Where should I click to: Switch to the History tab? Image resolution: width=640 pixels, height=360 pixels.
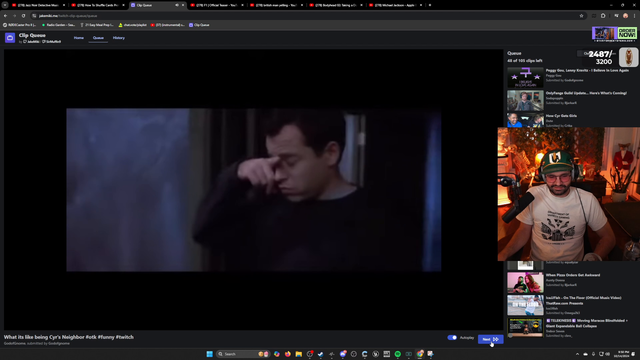point(119,38)
